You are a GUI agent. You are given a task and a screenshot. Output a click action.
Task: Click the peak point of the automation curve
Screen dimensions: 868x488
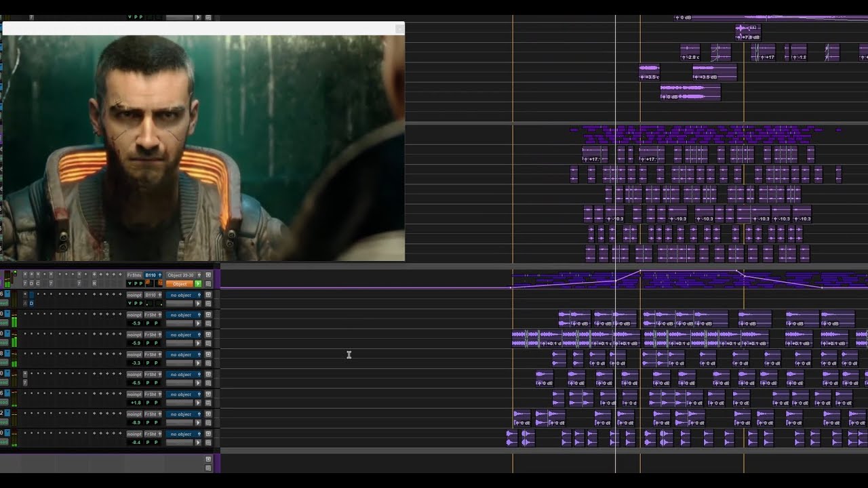[640, 271]
